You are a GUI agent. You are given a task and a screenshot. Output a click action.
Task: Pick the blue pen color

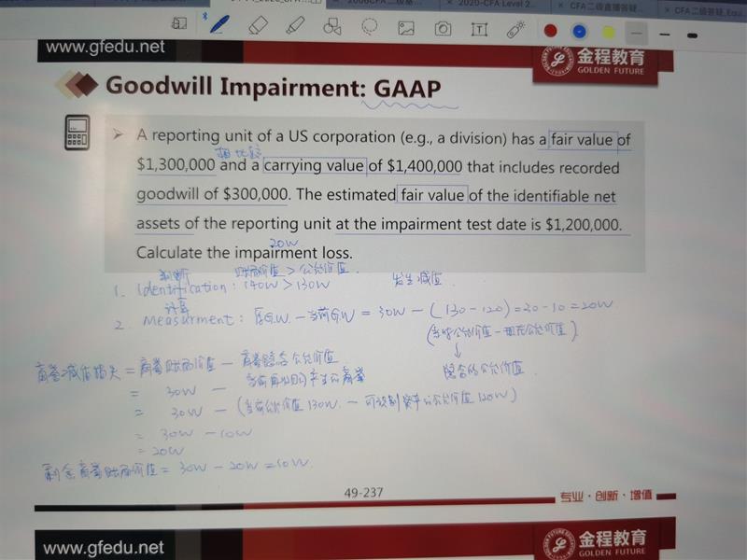point(579,32)
